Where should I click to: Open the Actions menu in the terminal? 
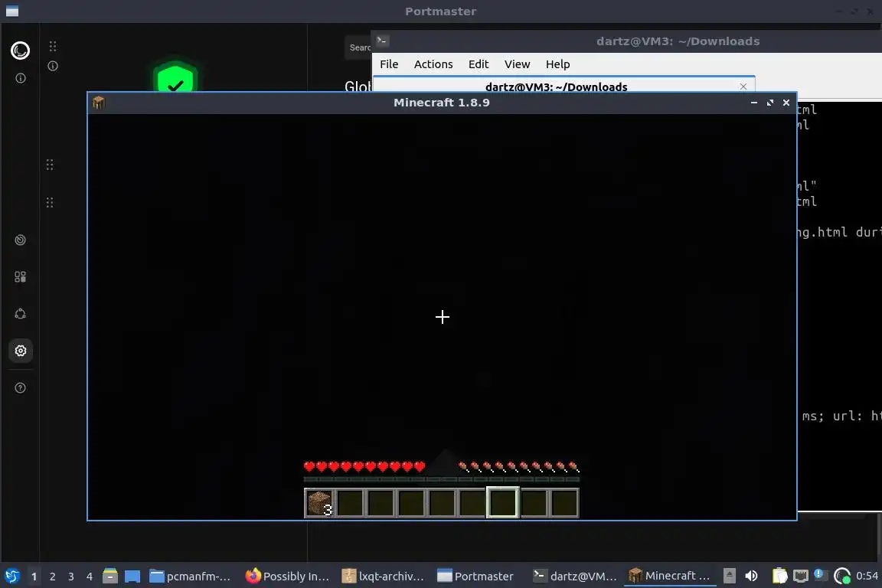[x=433, y=64]
